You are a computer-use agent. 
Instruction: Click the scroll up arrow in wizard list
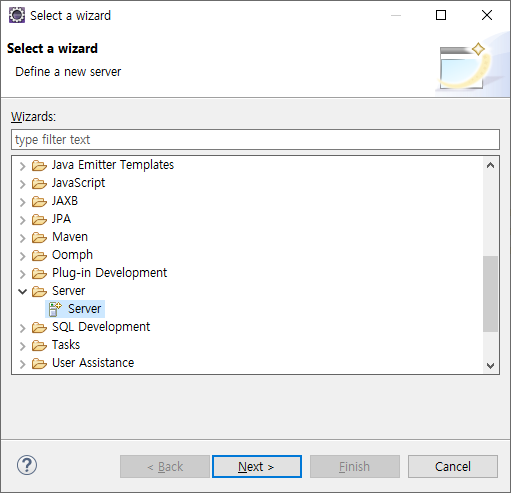(x=490, y=165)
